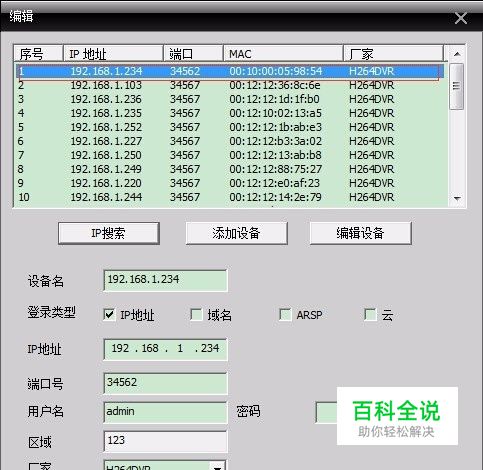
Task: Select device row 192.168.1.236
Action: pyautogui.click(x=230, y=99)
